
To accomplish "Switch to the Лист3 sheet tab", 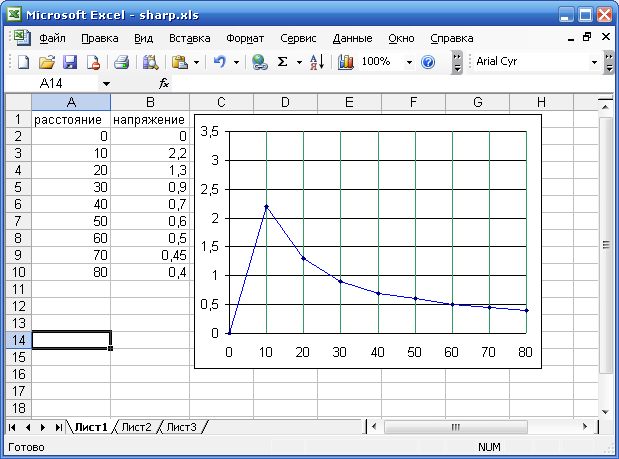I will 181,427.
